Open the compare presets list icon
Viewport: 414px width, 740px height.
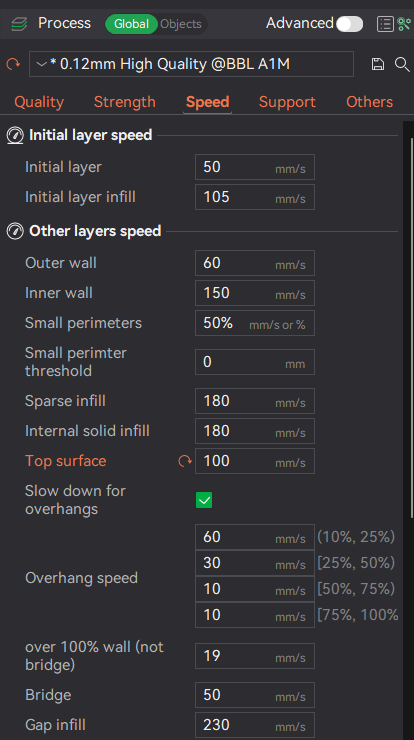tap(385, 24)
